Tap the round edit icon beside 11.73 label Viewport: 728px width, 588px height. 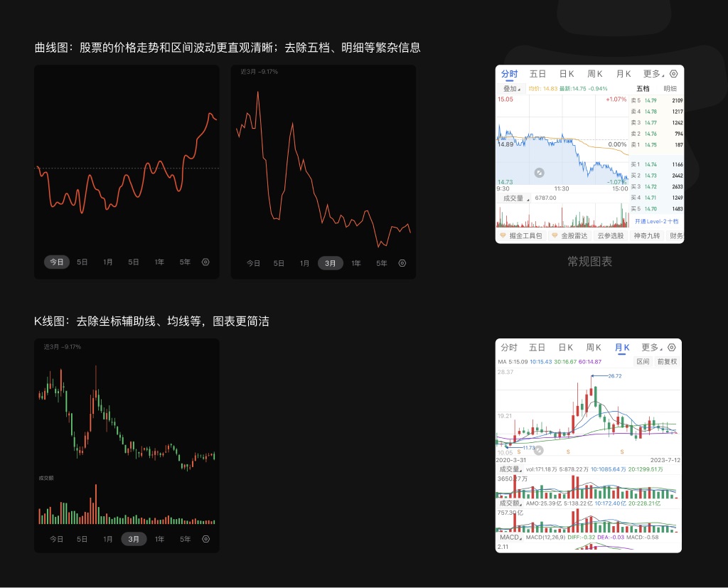(539, 449)
